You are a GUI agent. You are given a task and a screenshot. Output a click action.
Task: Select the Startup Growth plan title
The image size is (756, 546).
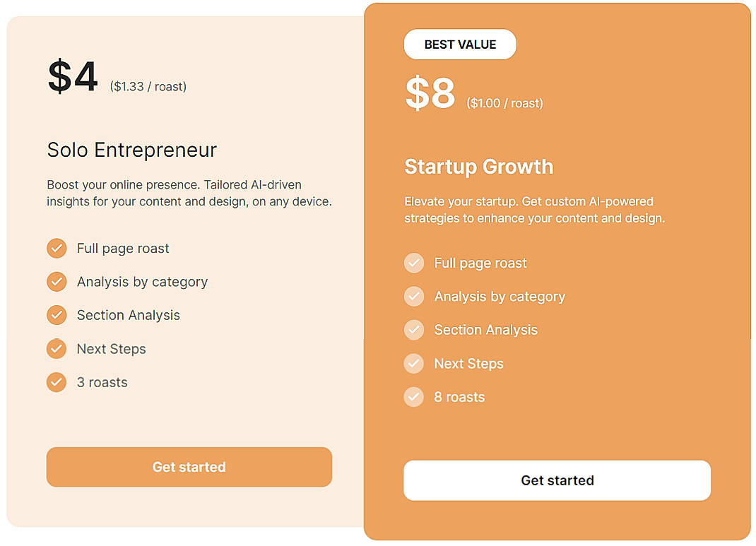(478, 167)
